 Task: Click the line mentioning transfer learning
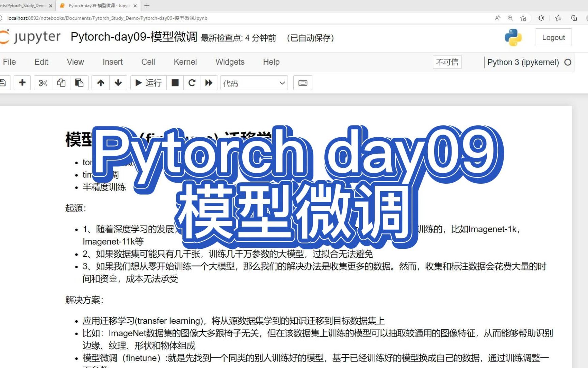coord(233,321)
